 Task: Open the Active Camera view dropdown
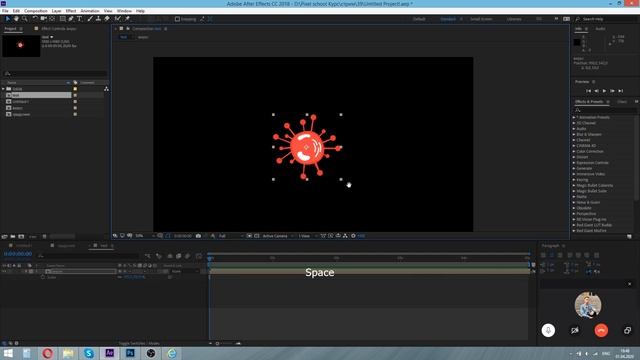[278, 236]
